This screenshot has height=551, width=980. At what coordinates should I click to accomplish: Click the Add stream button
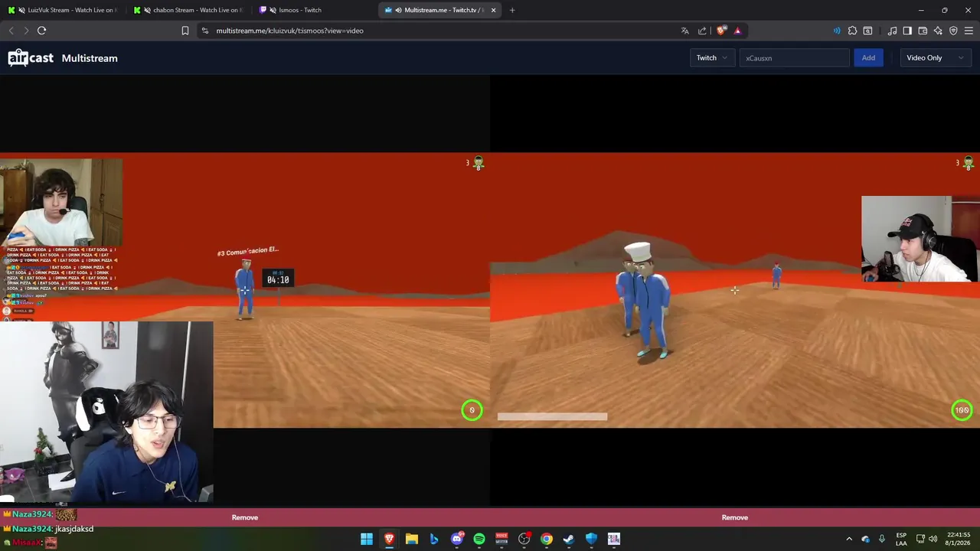[x=868, y=57]
